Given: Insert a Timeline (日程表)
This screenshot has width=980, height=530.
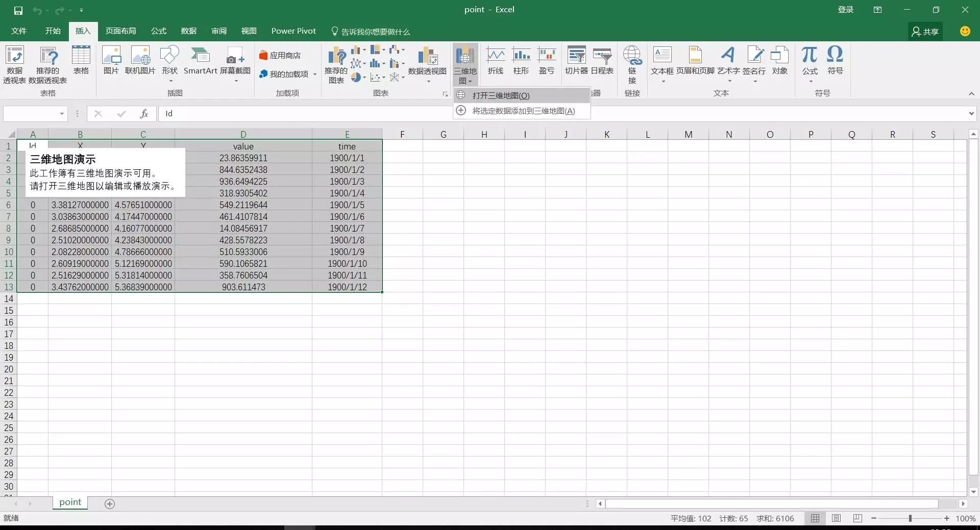Looking at the screenshot, I should (602, 60).
